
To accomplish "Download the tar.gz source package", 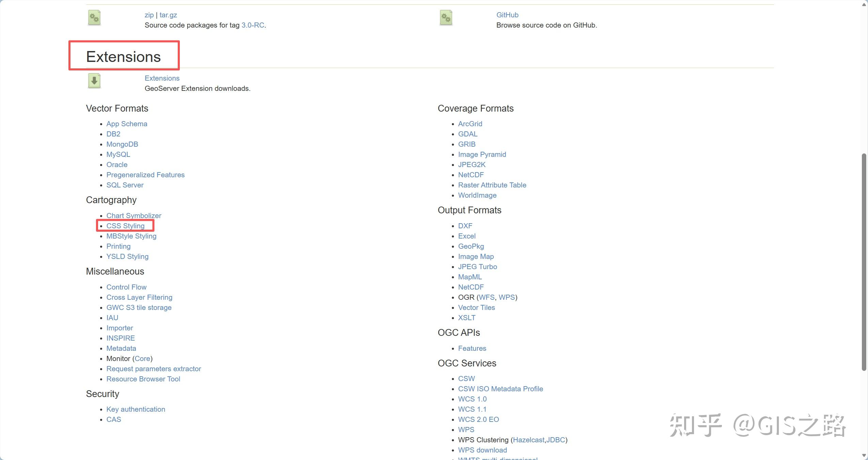I will (x=168, y=15).
